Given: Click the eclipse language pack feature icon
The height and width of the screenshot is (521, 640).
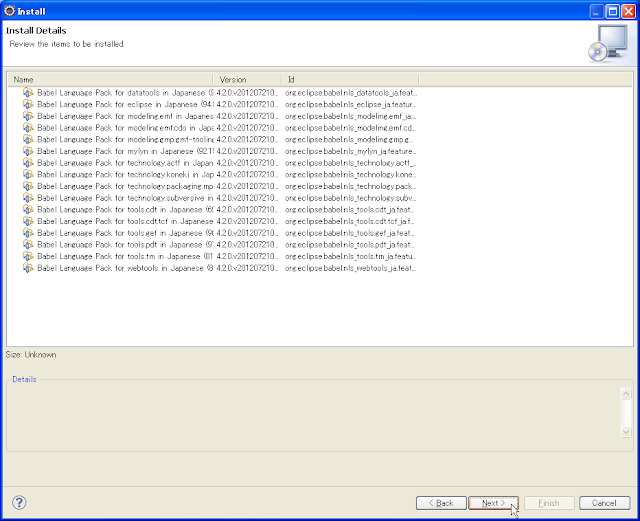Looking at the screenshot, I should 28,104.
